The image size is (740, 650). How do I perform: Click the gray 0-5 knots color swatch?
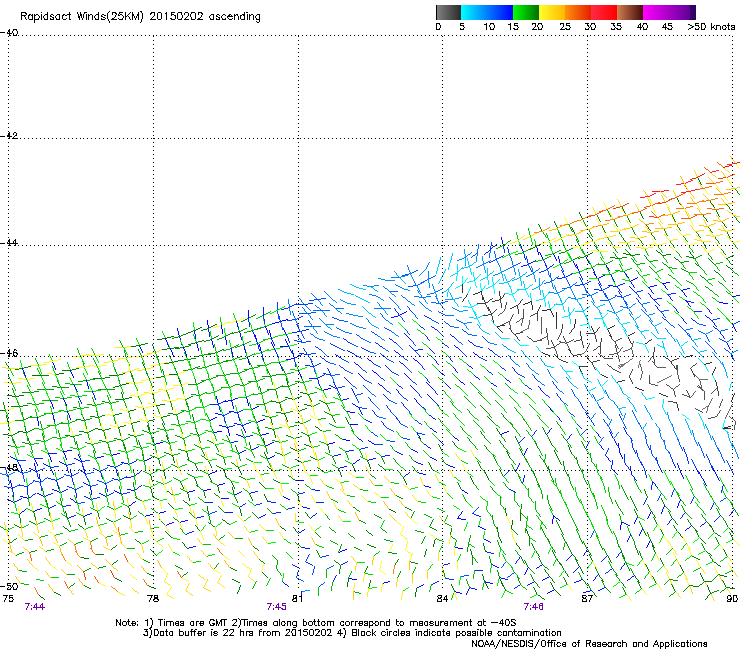tap(448, 12)
